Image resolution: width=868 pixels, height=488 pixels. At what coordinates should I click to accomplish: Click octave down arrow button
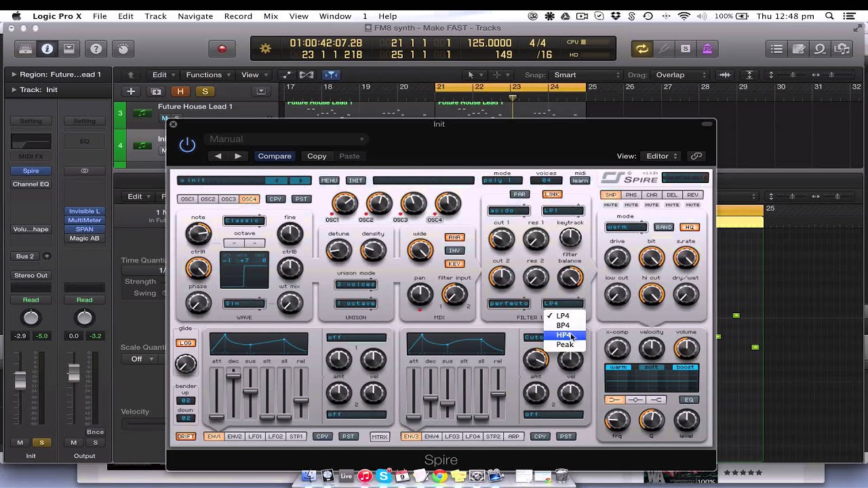[x=235, y=243]
